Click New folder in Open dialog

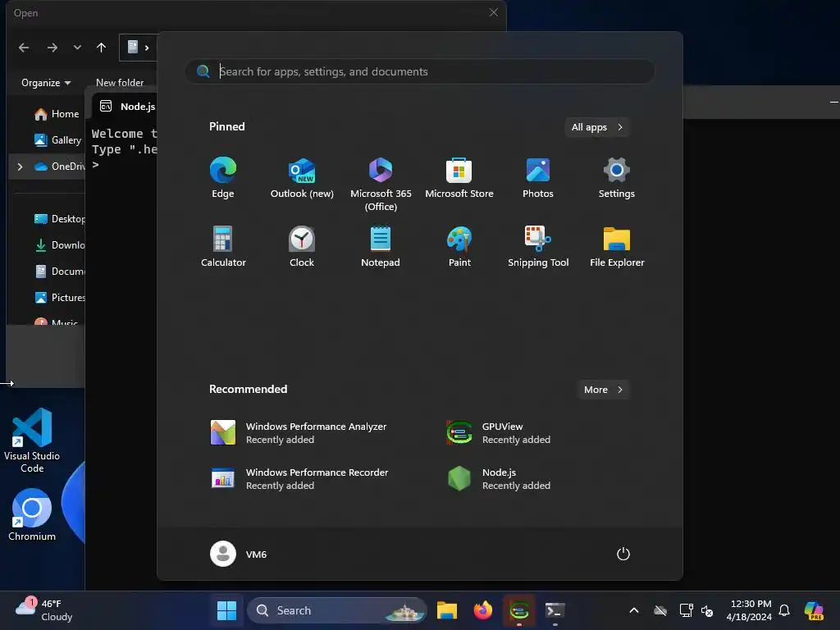(x=120, y=83)
